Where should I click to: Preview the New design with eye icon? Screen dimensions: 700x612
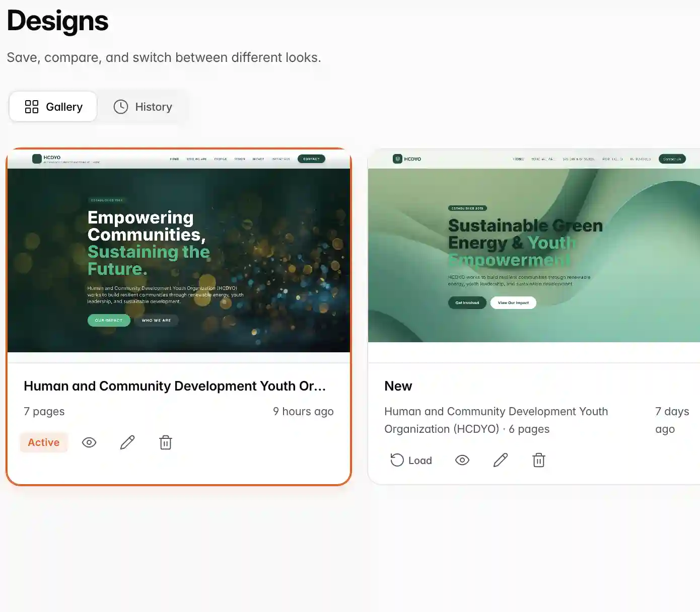point(462,460)
